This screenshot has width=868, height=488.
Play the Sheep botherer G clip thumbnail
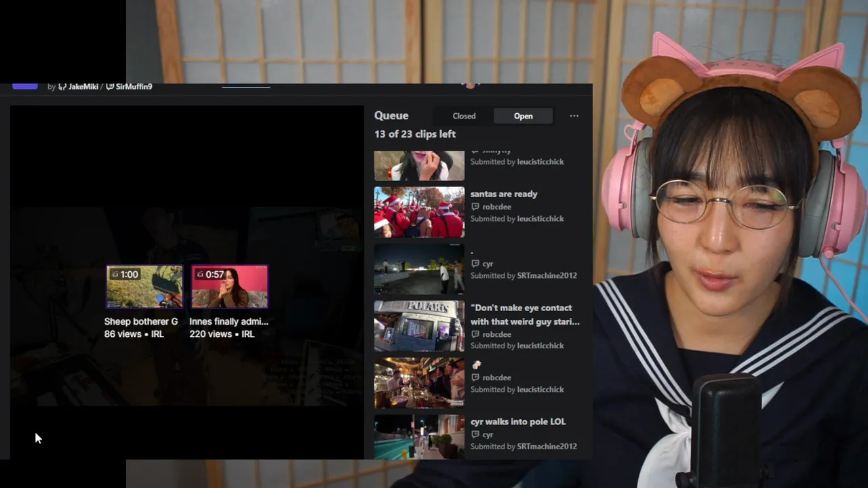click(144, 287)
